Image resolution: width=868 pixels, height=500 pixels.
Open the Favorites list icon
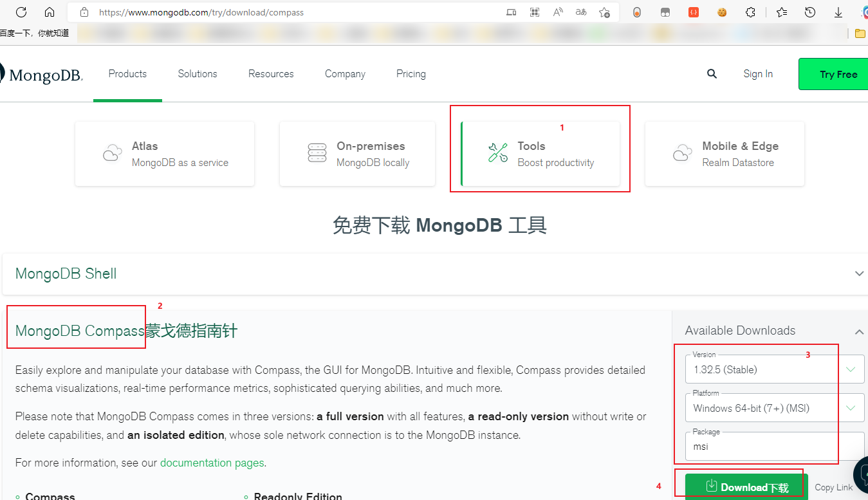(x=782, y=12)
